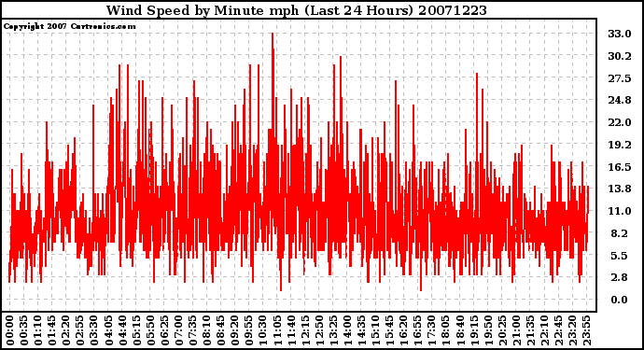
Task: Select the 2.8 y-axis label
Action: (x=620, y=278)
